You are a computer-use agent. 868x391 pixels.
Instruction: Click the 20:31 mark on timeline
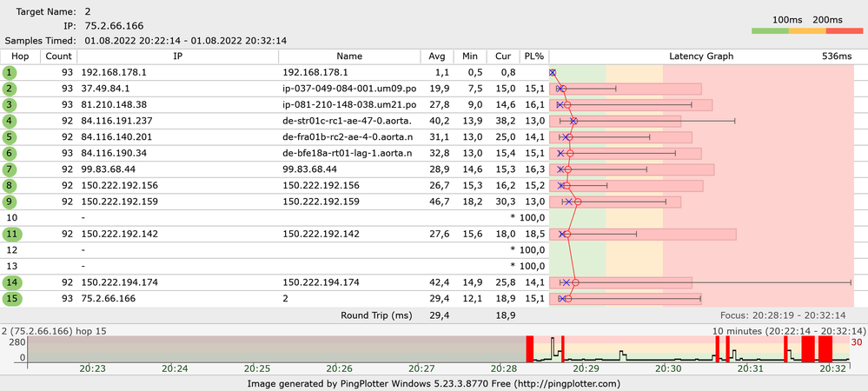(x=751, y=368)
